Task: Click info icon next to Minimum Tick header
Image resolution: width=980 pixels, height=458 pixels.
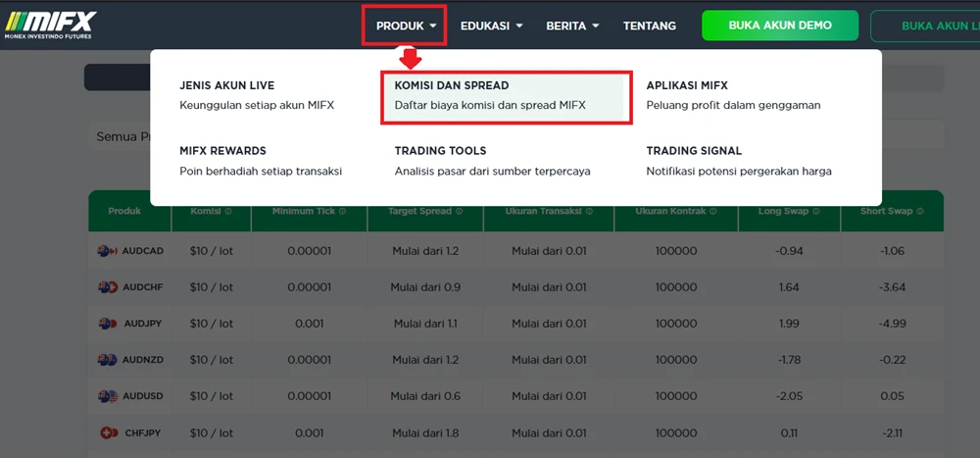Action: 342,212
